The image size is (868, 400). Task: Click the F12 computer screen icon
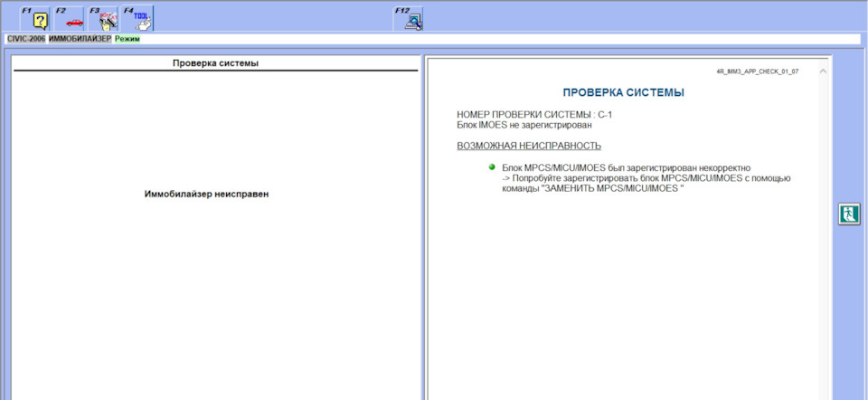tap(412, 20)
